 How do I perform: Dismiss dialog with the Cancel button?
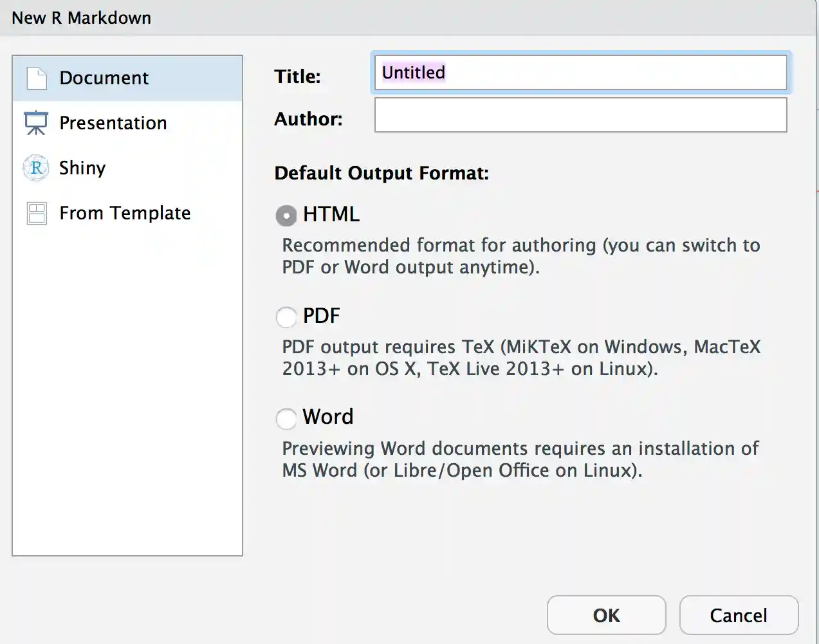[738, 616]
